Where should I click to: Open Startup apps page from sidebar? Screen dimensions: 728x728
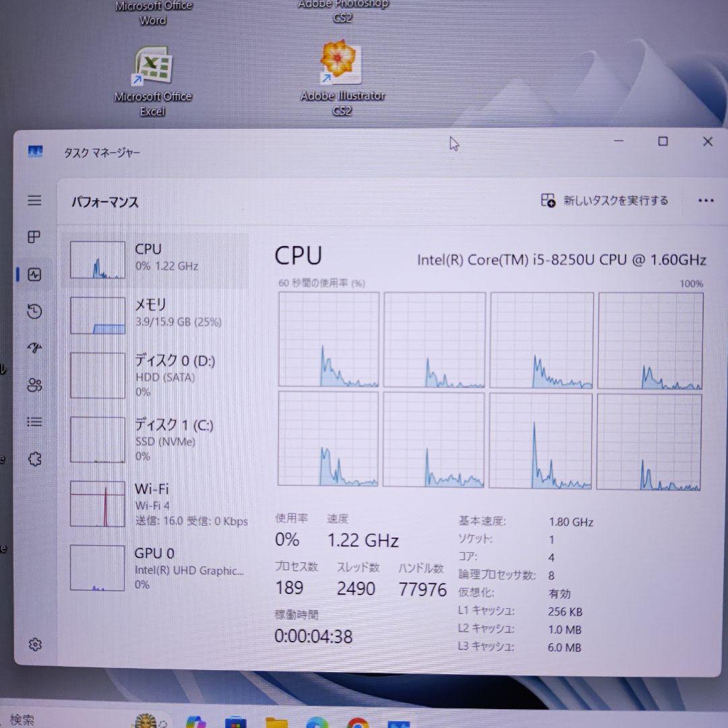click(x=34, y=348)
